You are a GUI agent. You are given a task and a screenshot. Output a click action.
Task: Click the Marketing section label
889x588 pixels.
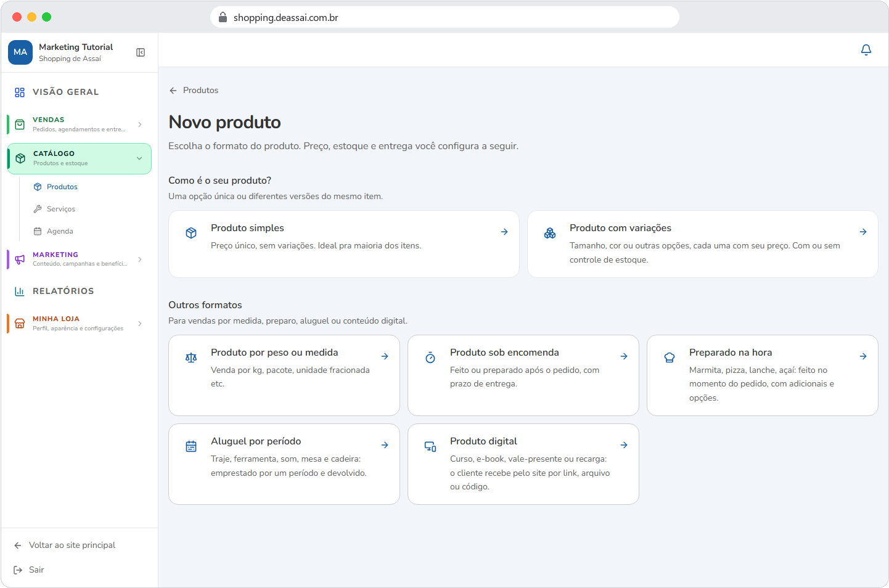(55, 255)
